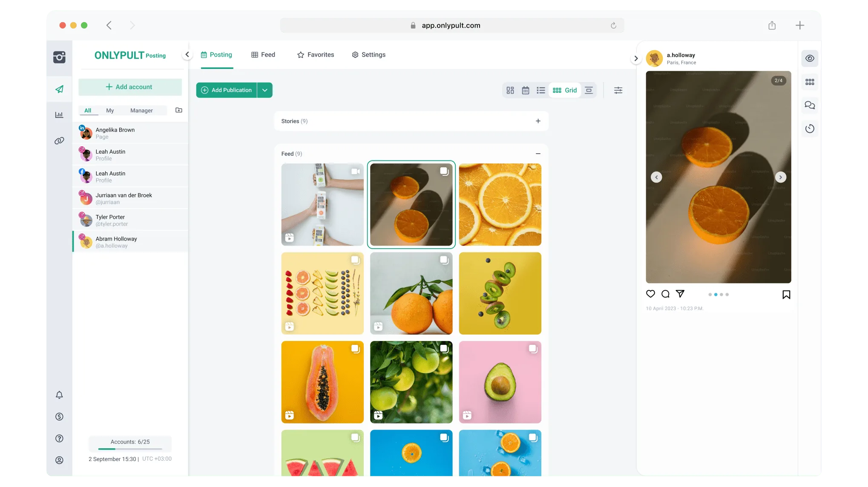Switch to the list view icon
The width and height of the screenshot is (868, 487).
click(x=541, y=90)
